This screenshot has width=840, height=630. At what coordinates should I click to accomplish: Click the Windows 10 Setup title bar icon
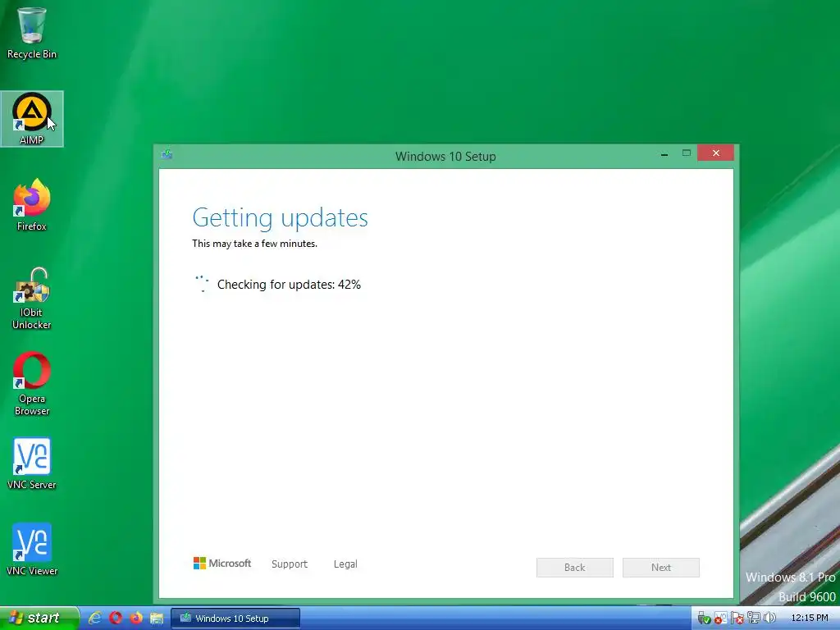point(167,155)
